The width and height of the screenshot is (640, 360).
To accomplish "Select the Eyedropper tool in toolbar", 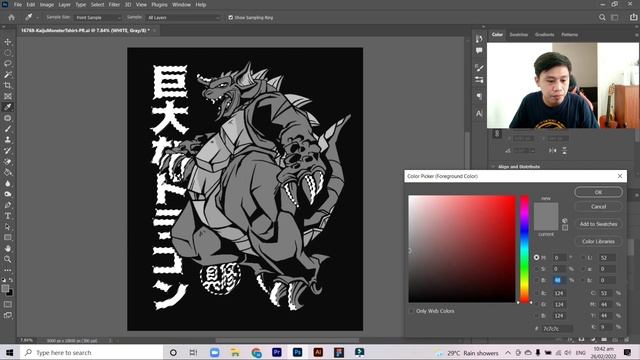I will (8, 107).
